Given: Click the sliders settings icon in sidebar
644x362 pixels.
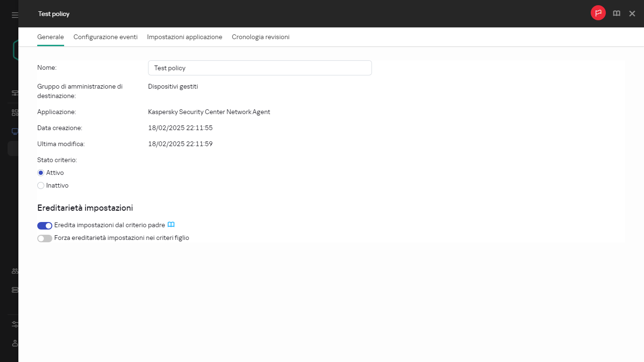Looking at the screenshot, I should pos(15,324).
